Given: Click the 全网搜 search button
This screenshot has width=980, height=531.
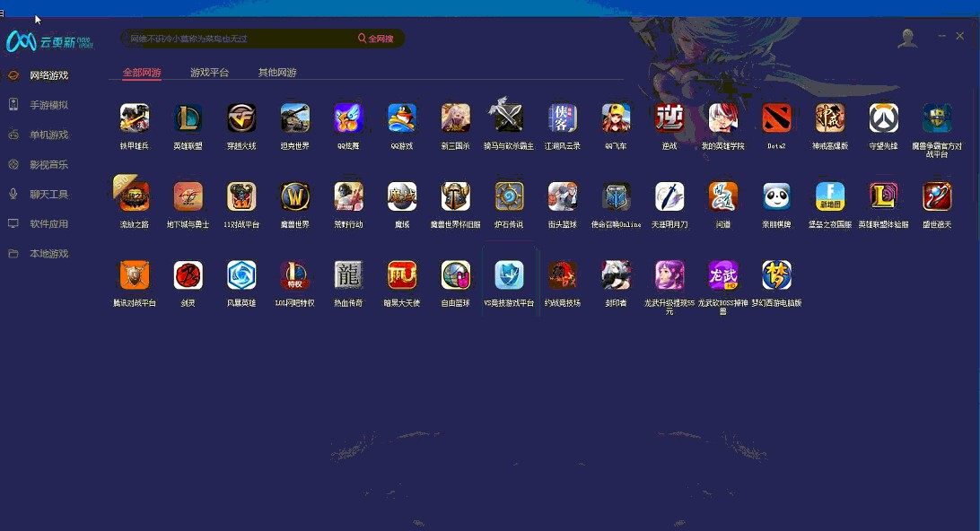Looking at the screenshot, I should pos(376,39).
